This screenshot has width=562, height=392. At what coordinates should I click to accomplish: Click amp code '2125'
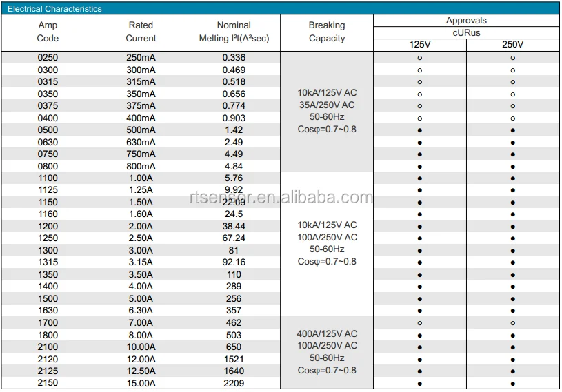tap(48, 371)
